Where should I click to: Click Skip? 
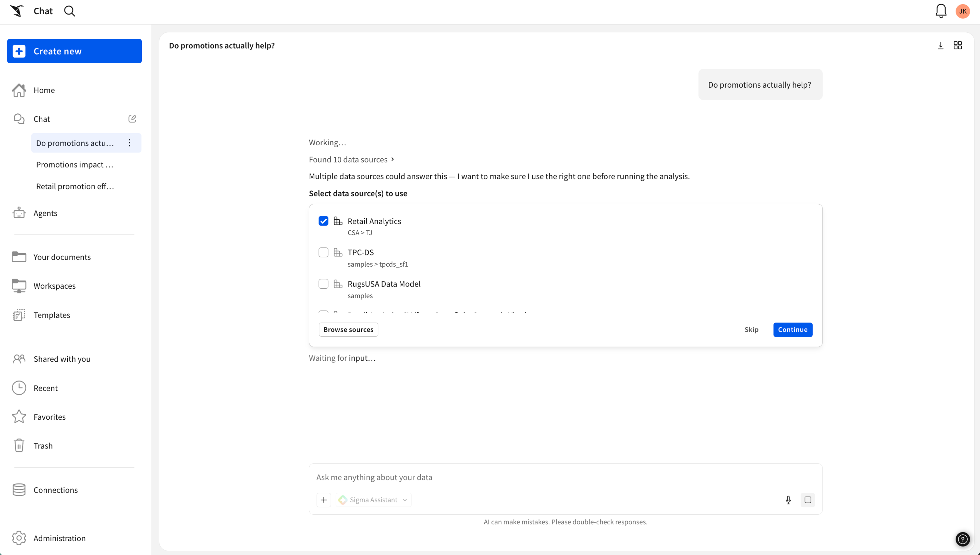[751, 329]
